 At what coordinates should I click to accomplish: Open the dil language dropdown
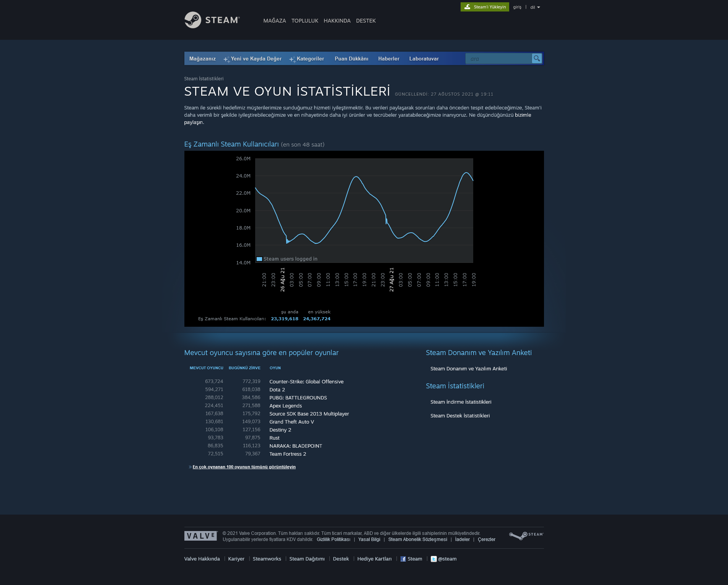point(535,7)
